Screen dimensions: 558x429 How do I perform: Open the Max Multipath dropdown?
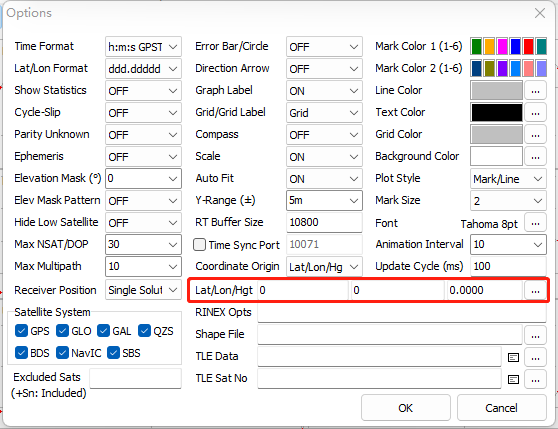[x=143, y=266]
